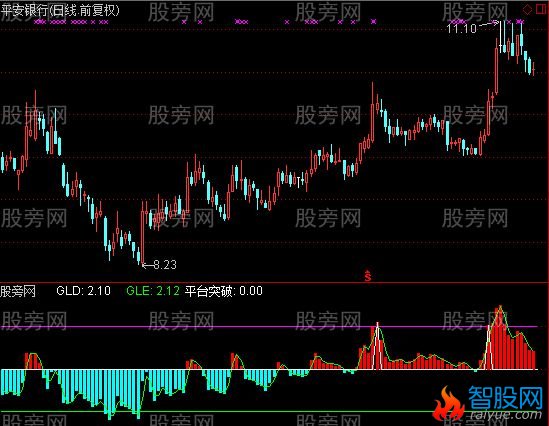The height and width of the screenshot is (426, 549).
Task: Click the red square window icon beside the diamond
Action: click(x=542, y=9)
